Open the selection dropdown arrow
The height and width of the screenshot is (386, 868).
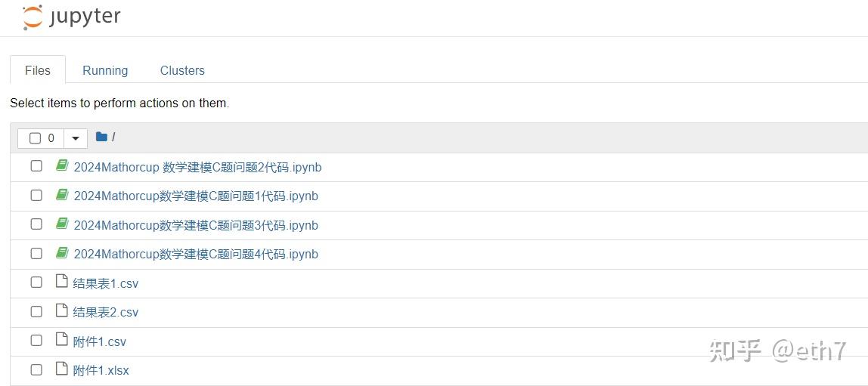click(76, 138)
